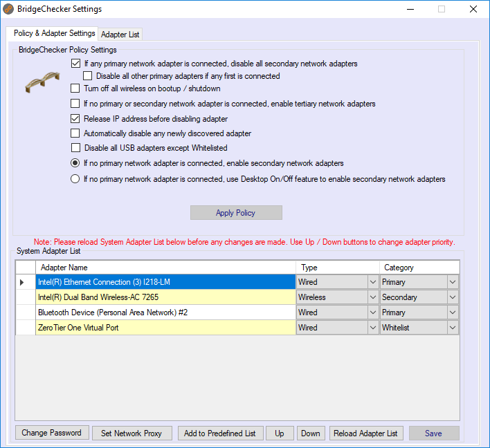Click the Set Network Proxy button
This screenshot has width=490, height=448.
[x=131, y=433]
